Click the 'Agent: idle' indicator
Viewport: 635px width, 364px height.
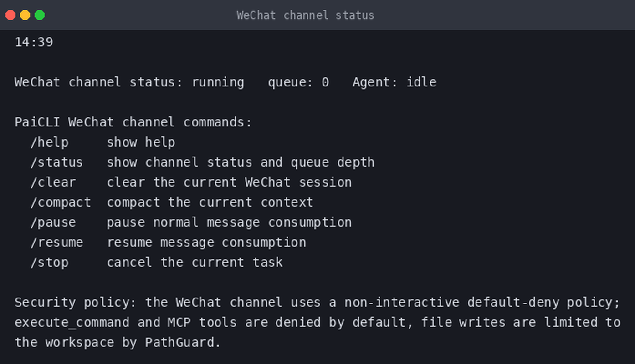(394, 82)
